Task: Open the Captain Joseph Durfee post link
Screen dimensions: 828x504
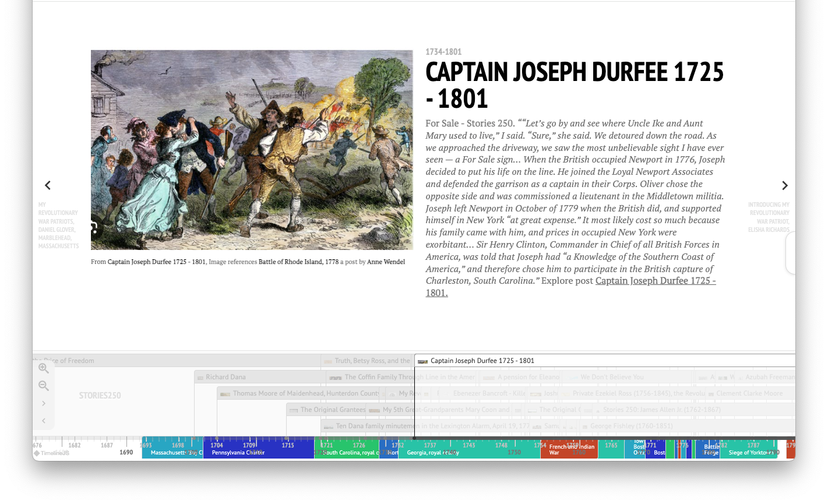Action: coord(570,287)
